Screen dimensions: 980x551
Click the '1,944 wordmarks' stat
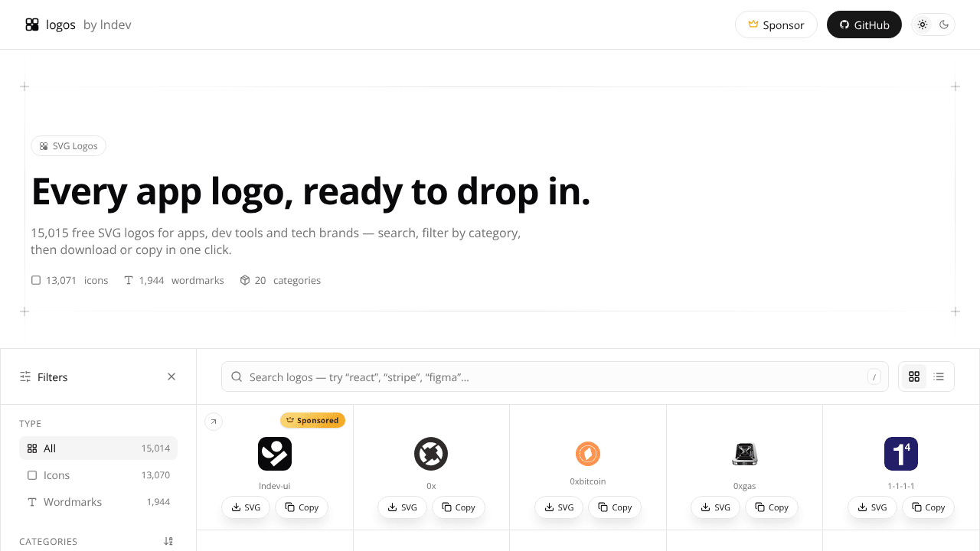pyautogui.click(x=174, y=281)
